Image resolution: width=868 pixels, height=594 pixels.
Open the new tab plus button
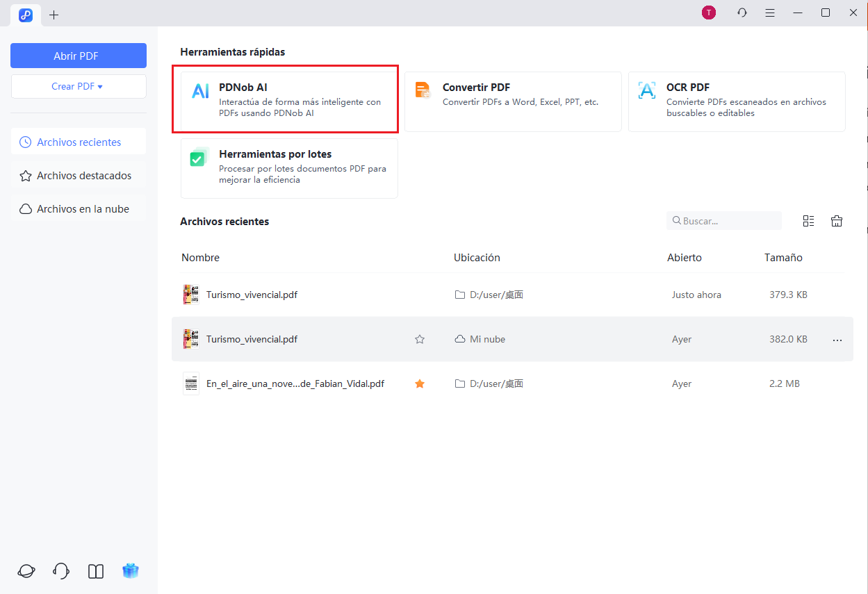tap(54, 15)
